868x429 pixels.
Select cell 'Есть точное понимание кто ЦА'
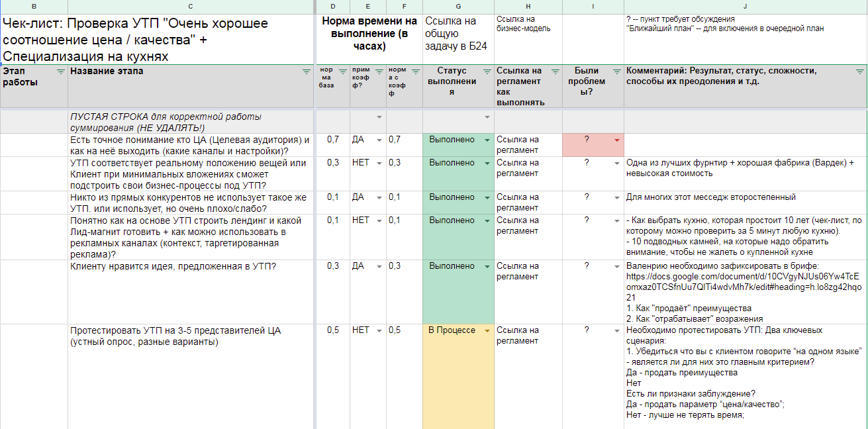click(x=191, y=145)
